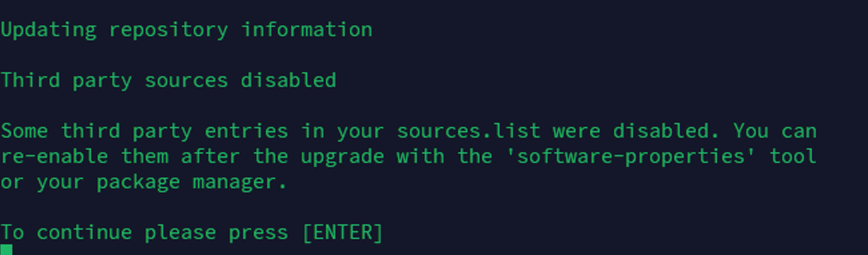Click the word 'Some' starting the paragraph
Image resolution: width=868 pixels, height=255 pixels.
coord(25,131)
